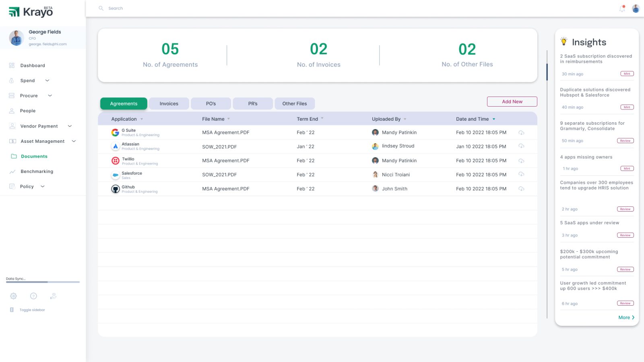The image size is (644, 362).
Task: Switch to the Invoices tab
Action: (x=169, y=103)
